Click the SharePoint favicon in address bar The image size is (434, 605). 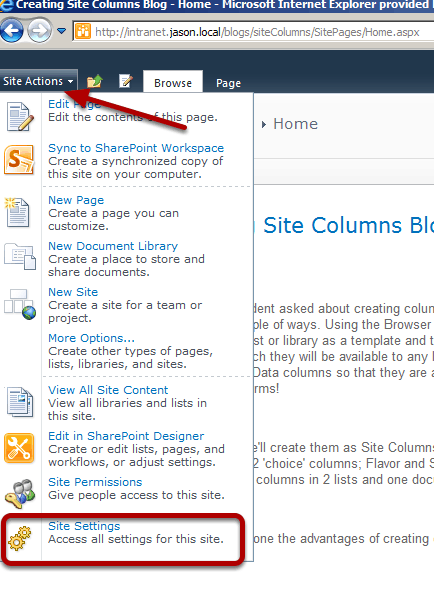[x=83, y=31]
